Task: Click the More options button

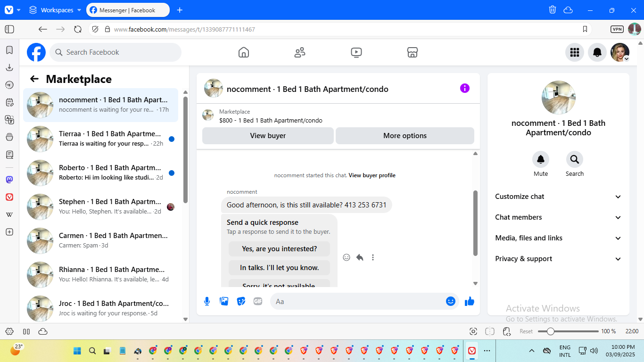Action: (405, 136)
